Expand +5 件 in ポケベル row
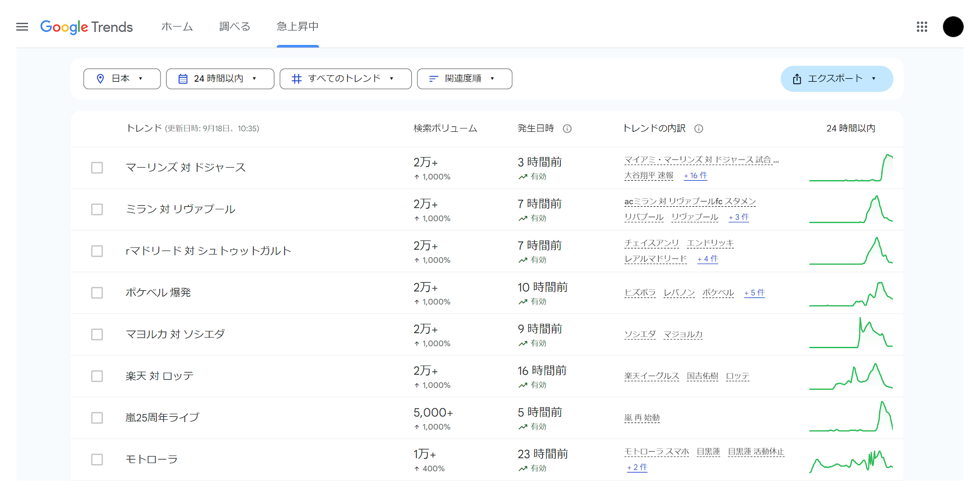 point(755,293)
